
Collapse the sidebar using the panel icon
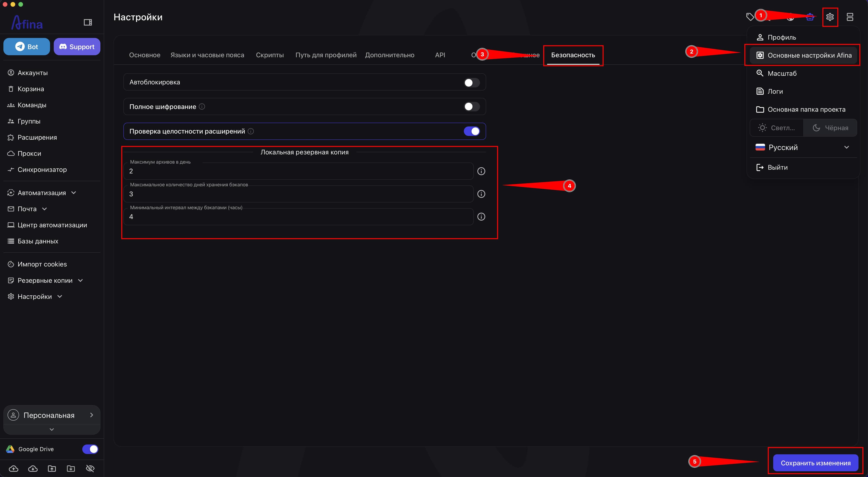pos(88,22)
